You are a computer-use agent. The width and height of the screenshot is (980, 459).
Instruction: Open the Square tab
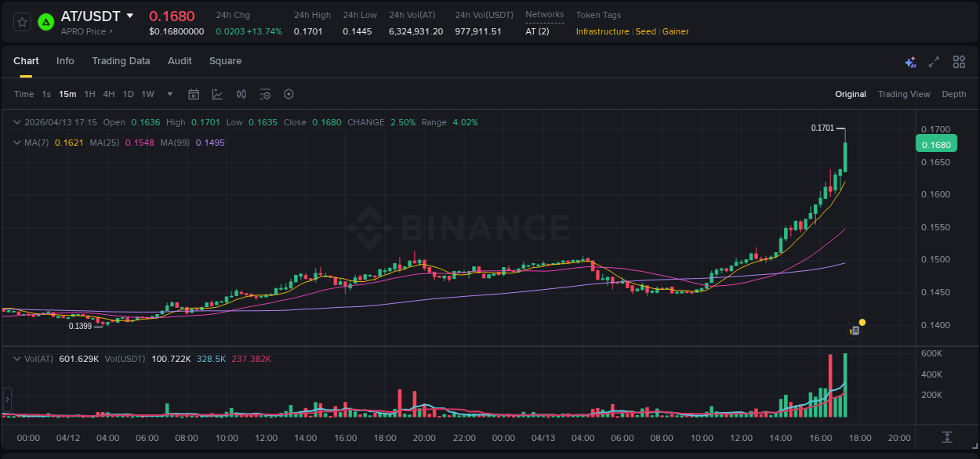(225, 61)
